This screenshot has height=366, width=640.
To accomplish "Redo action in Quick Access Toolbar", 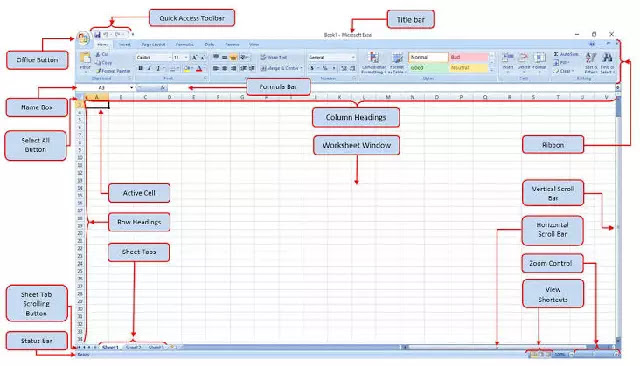I will click(118, 35).
